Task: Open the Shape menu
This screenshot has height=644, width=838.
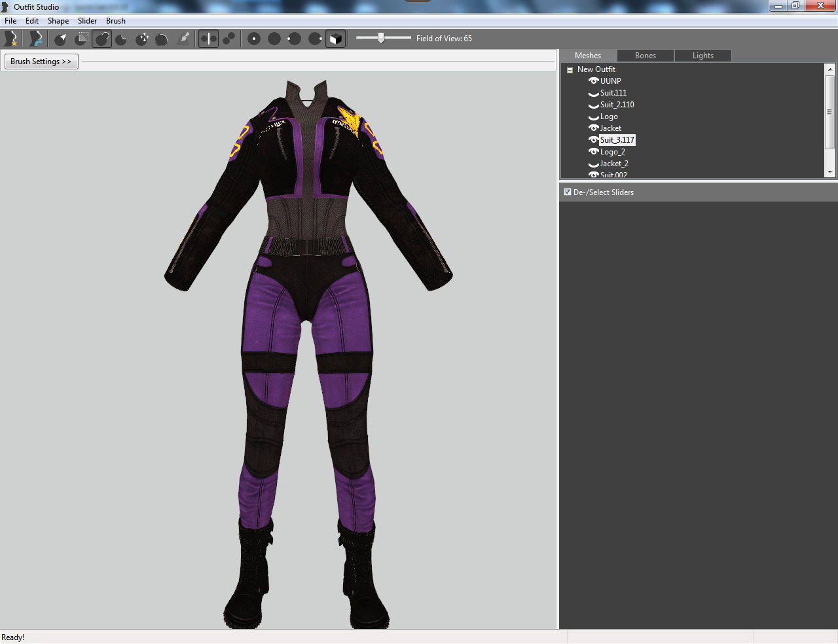Action: click(x=58, y=21)
